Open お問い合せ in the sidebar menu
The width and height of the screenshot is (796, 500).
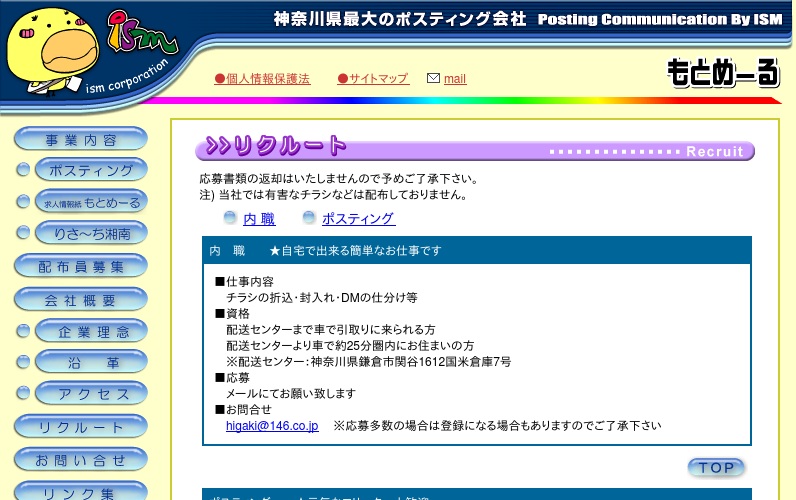pos(81,460)
